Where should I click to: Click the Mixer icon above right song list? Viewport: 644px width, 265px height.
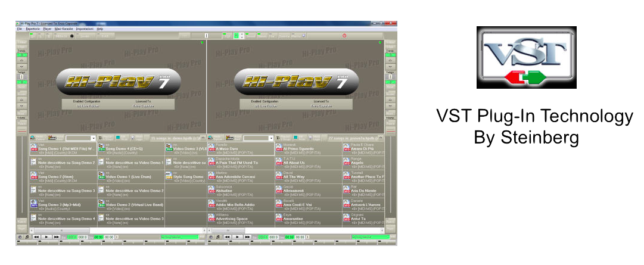[229, 138]
